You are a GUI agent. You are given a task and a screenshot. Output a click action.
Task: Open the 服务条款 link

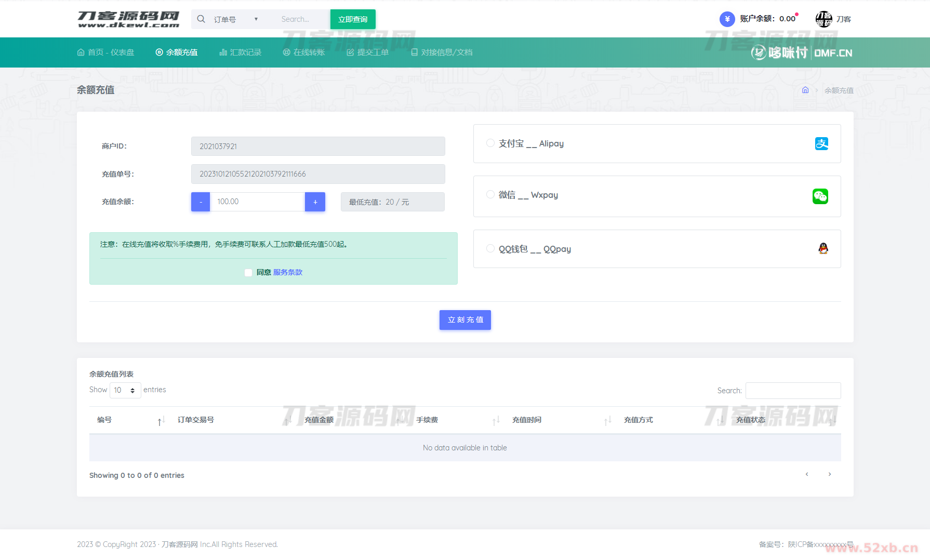288,272
